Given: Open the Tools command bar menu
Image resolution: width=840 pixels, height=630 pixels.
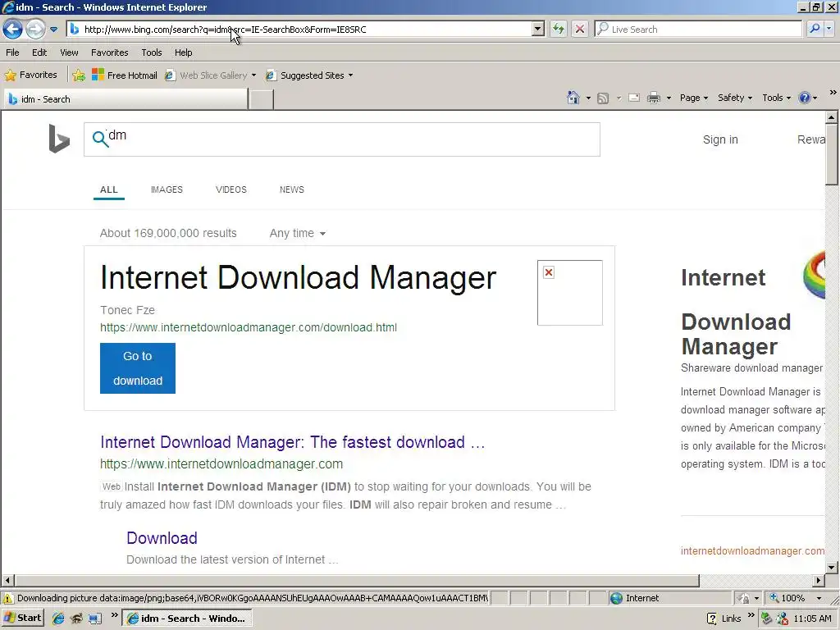Looking at the screenshot, I should 776,98.
